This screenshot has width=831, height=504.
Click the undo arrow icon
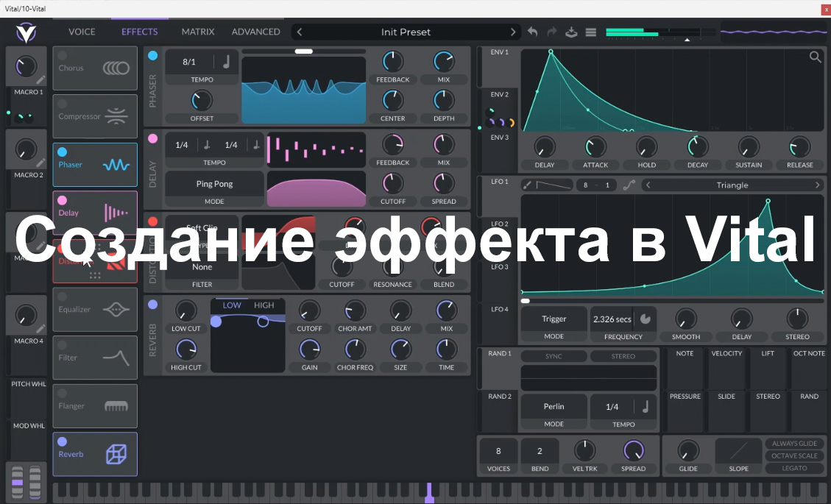(533, 32)
